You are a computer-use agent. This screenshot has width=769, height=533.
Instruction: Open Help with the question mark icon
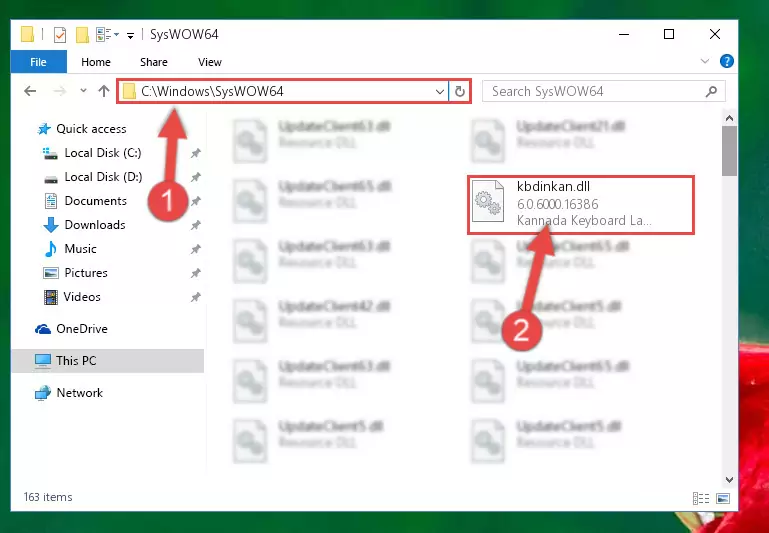pos(726,61)
